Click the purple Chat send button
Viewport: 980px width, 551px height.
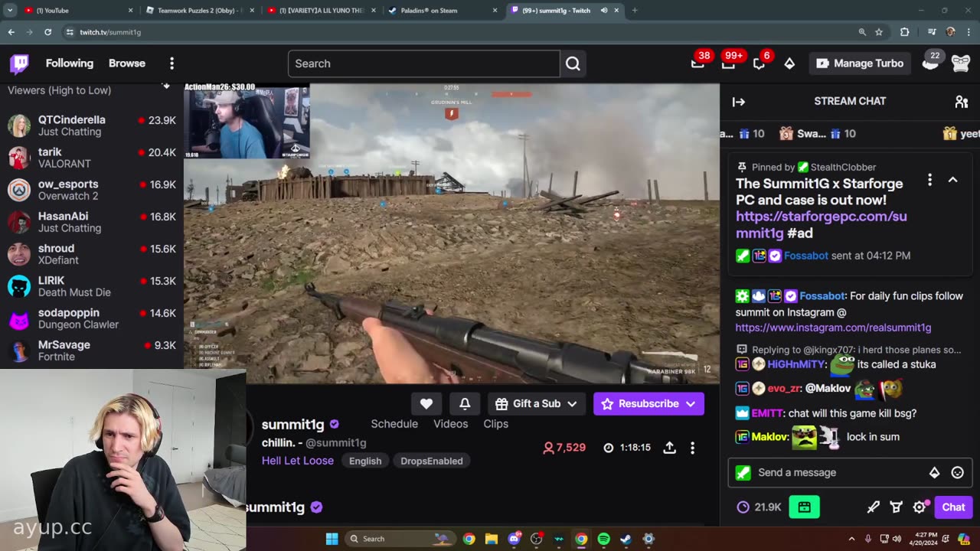(x=953, y=507)
